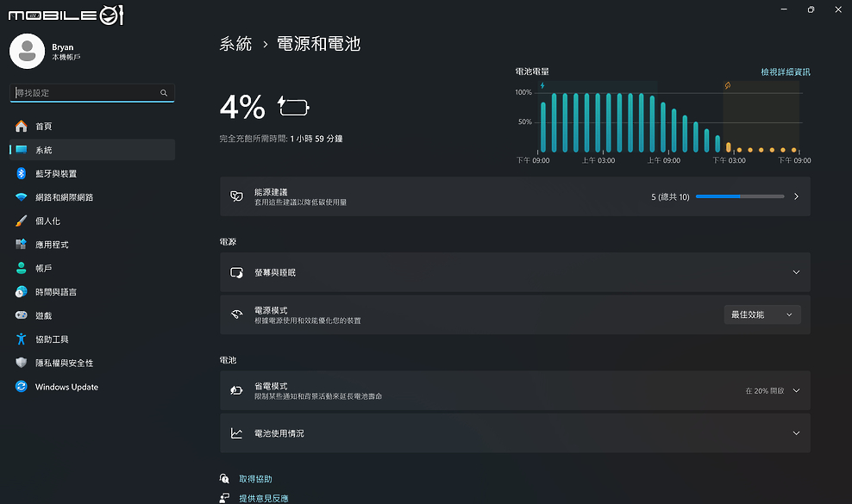Expand the 螢幕與睡眠 section chevron
This screenshot has height=504, width=852.
(x=796, y=272)
